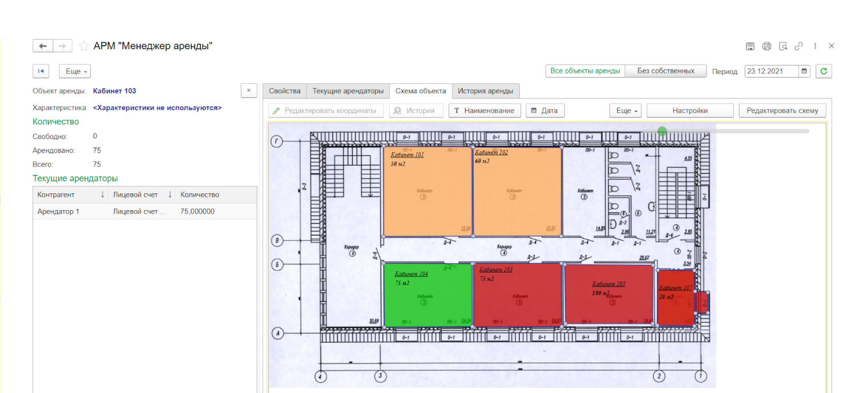Open the 'История аренды' tab
This screenshot has width=868, height=393.
[485, 91]
